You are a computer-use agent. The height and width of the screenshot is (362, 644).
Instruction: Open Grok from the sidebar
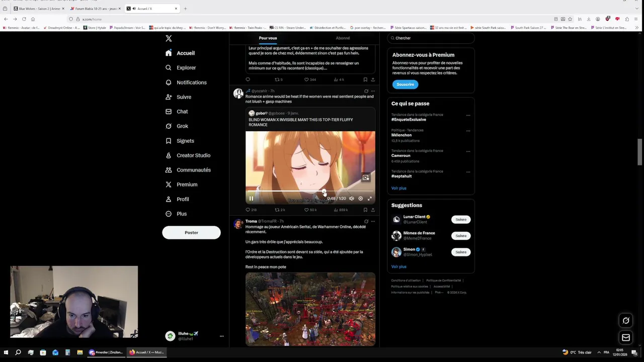pos(177,126)
